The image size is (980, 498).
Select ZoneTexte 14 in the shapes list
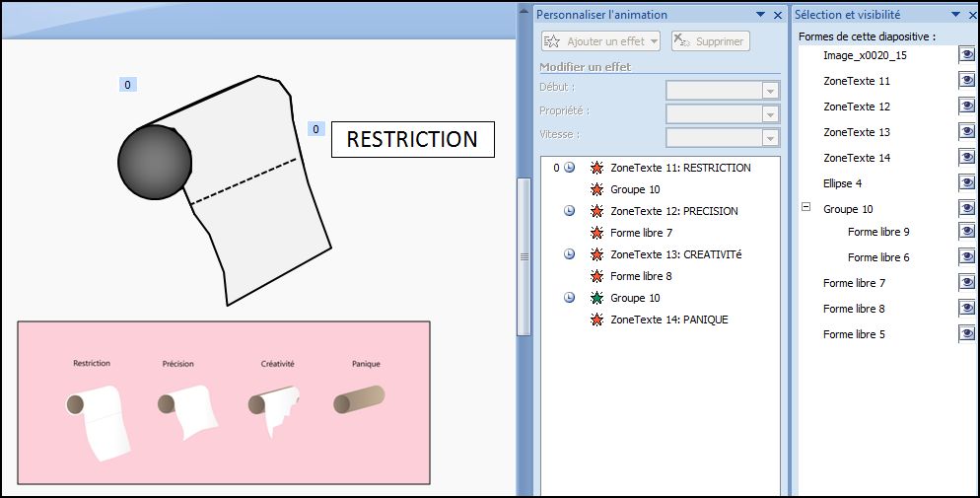(857, 158)
